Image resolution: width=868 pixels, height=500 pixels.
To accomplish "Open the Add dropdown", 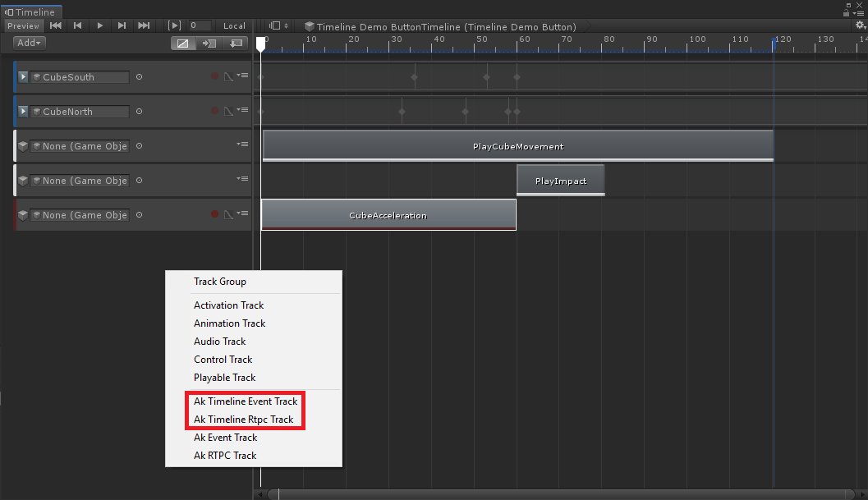I will [30, 43].
